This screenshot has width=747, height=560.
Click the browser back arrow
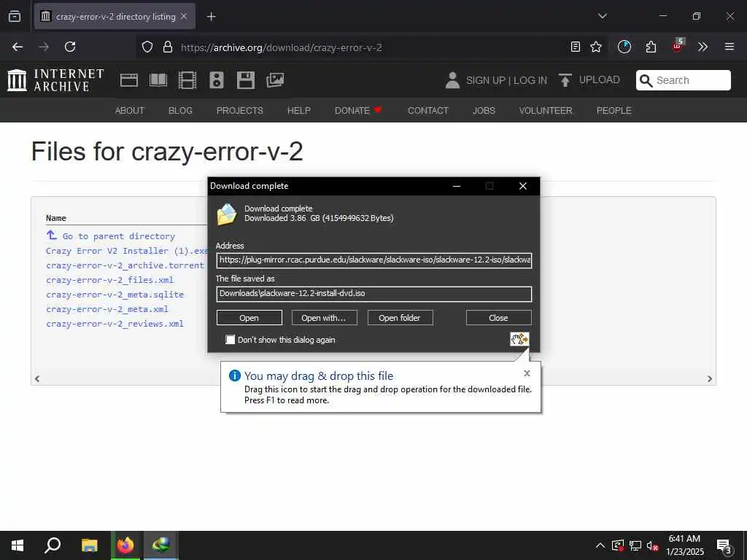pos(18,47)
